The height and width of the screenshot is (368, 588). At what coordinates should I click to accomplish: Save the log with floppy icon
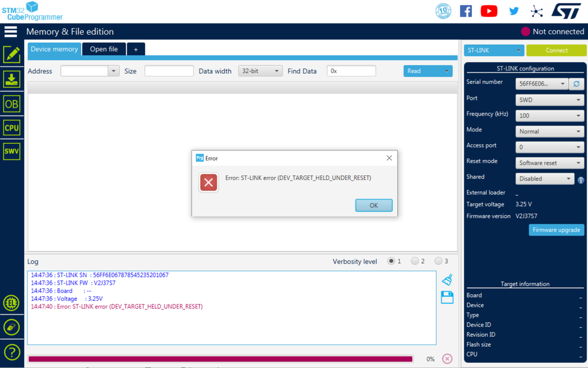click(x=447, y=297)
